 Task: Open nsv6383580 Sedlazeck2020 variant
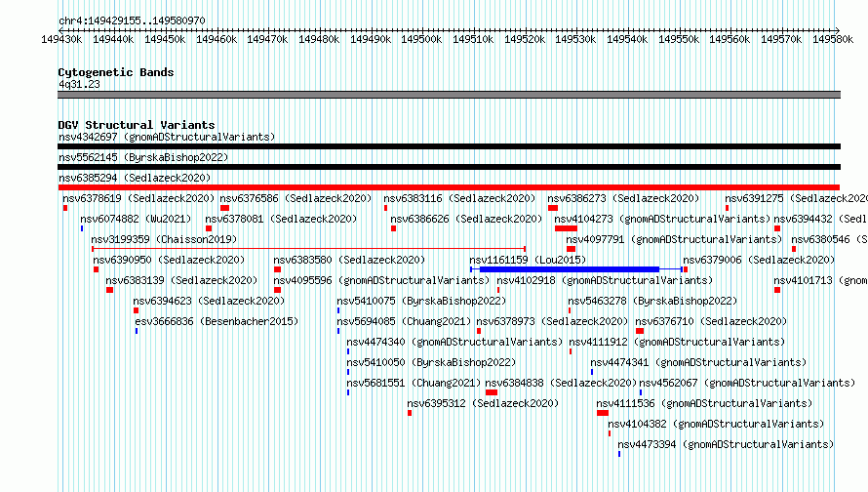pyautogui.click(x=349, y=260)
